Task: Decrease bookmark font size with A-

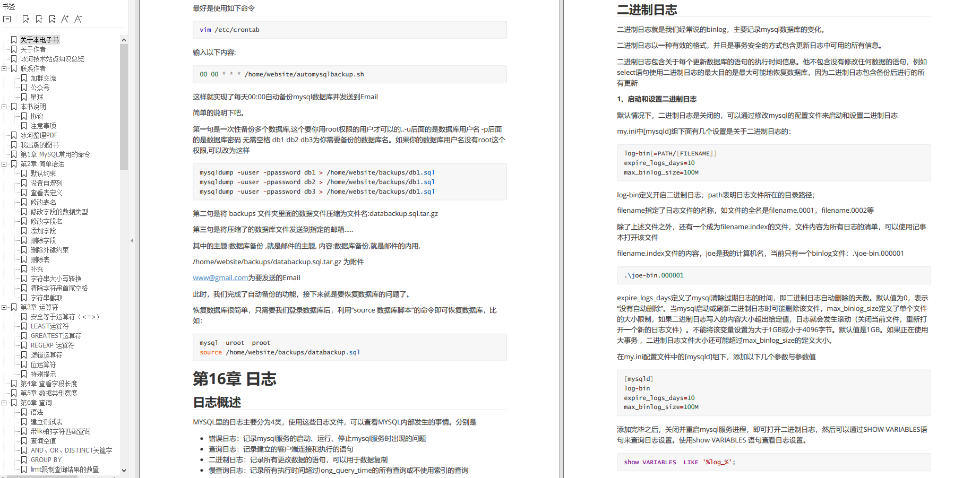Action: [x=78, y=19]
